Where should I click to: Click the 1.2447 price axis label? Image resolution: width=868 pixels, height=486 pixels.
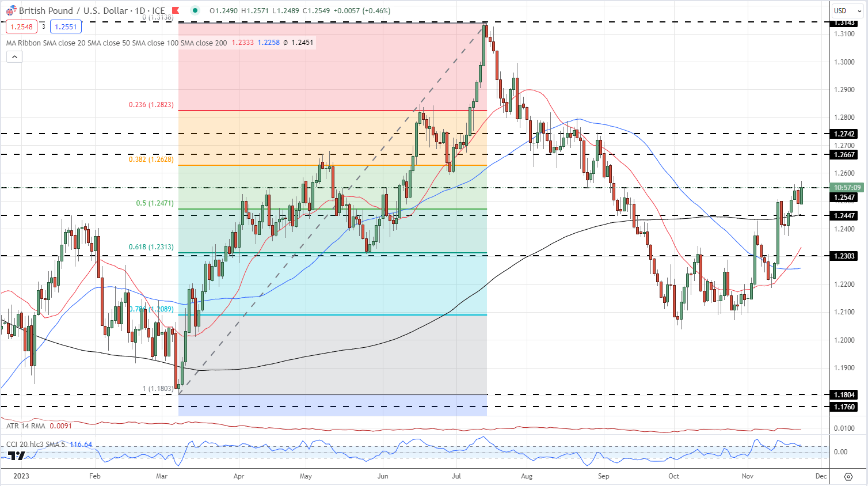click(x=844, y=215)
